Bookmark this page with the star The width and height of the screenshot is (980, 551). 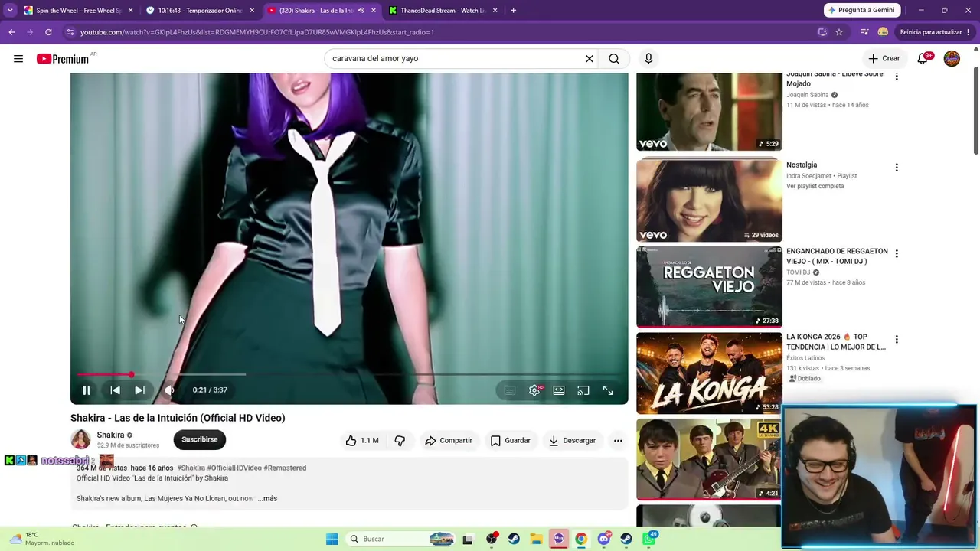point(839,32)
